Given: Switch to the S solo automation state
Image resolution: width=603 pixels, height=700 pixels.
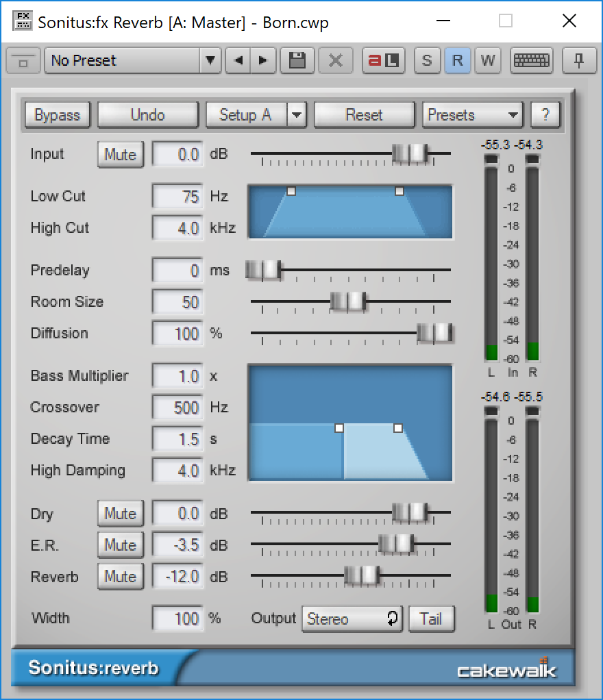Looking at the screenshot, I should click(x=427, y=60).
